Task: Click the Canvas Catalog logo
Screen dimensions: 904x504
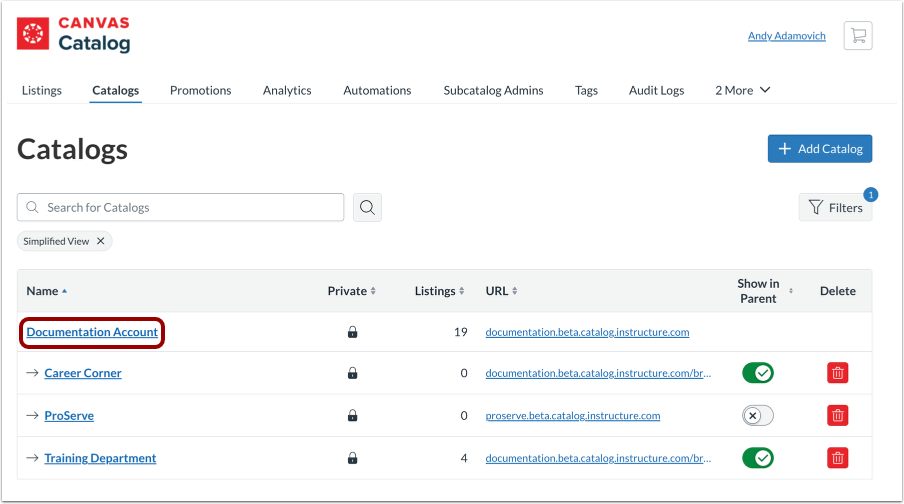Action: pos(74,34)
